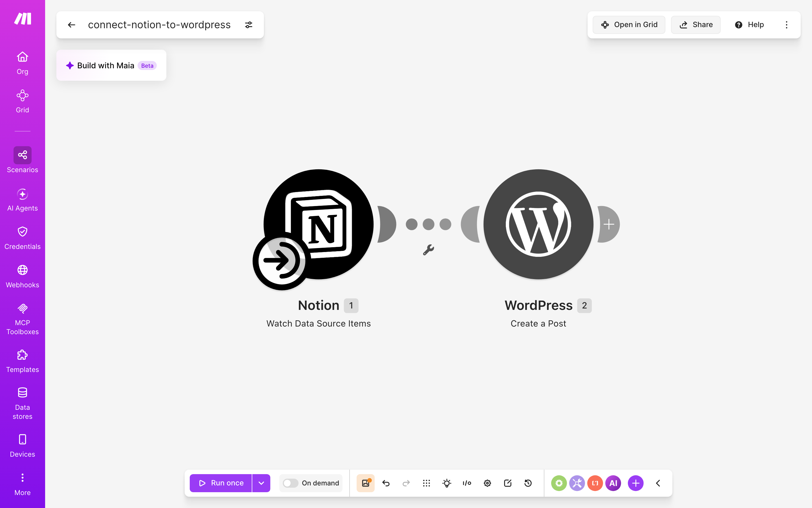Open the three-dot menu at top right
This screenshot has height=508, width=812.
(x=787, y=25)
